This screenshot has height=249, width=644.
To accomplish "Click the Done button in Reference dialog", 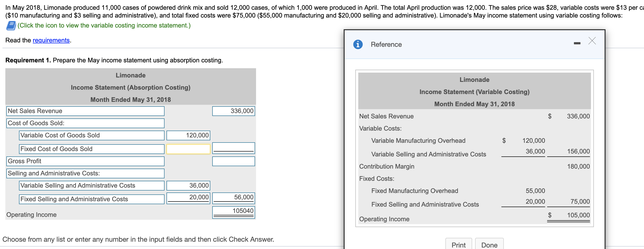I will coord(489,244).
